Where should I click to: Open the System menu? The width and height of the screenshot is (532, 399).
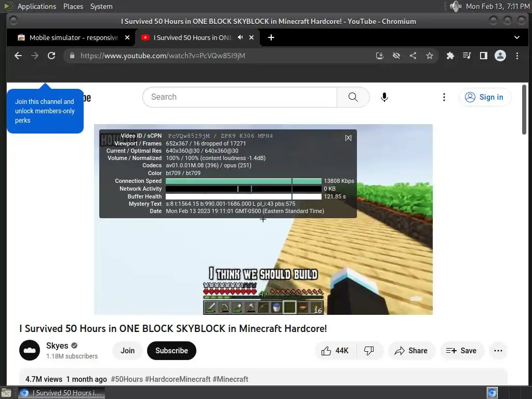101,6
